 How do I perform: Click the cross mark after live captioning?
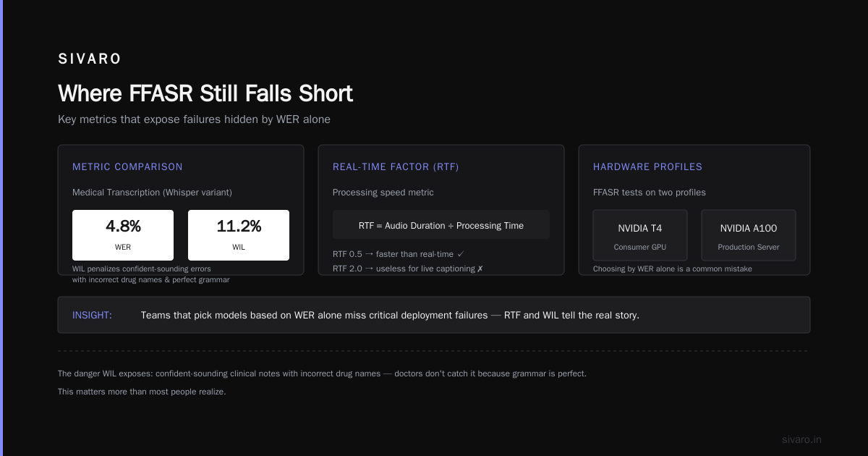pos(480,269)
